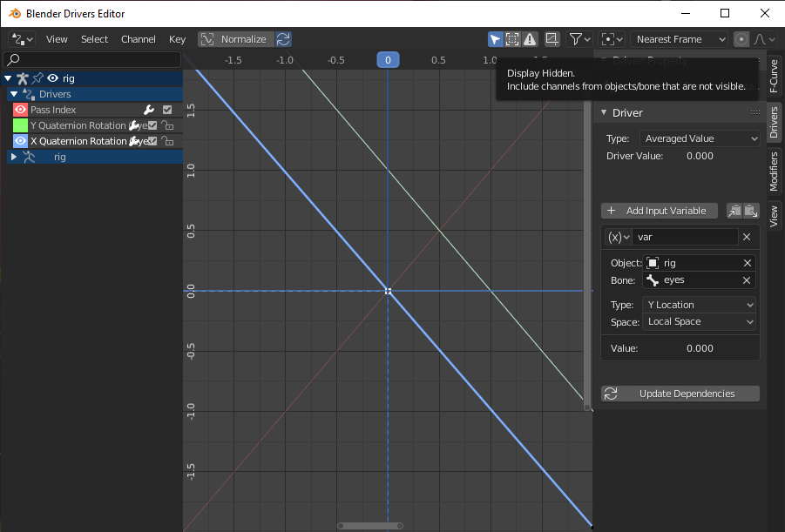785x532 pixels.
Task: Switch to the View sidebar tab
Action: pos(774,216)
